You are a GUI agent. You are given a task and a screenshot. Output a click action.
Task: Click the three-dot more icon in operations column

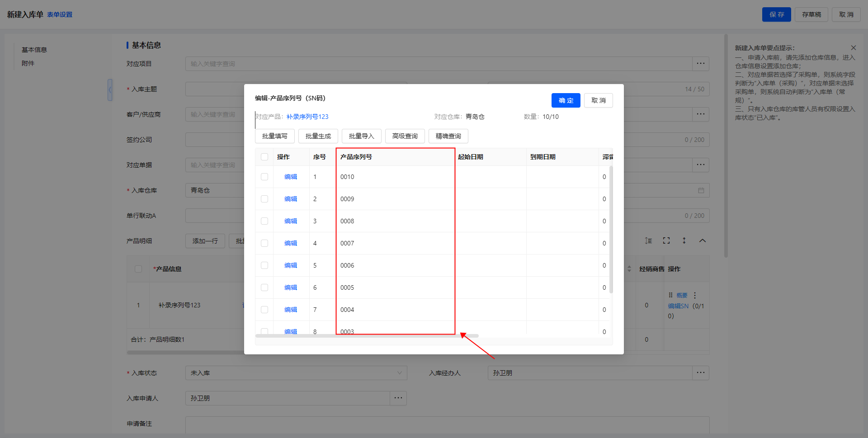tap(695, 296)
